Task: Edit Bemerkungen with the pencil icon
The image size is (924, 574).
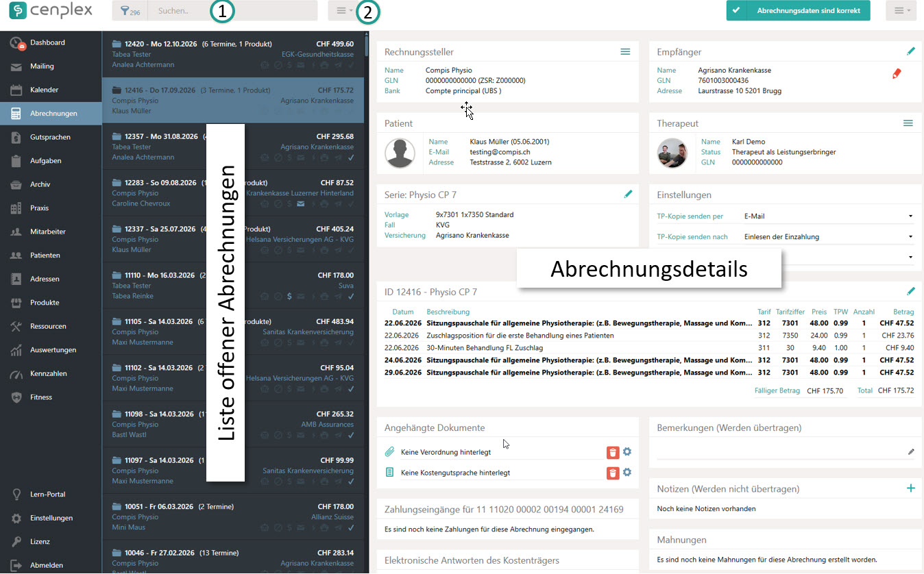Action: click(x=911, y=451)
